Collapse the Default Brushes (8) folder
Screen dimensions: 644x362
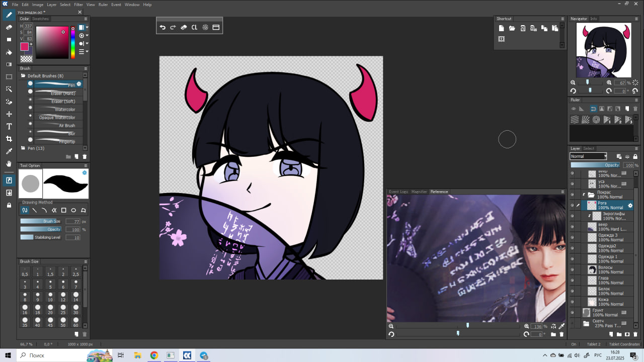pos(23,76)
